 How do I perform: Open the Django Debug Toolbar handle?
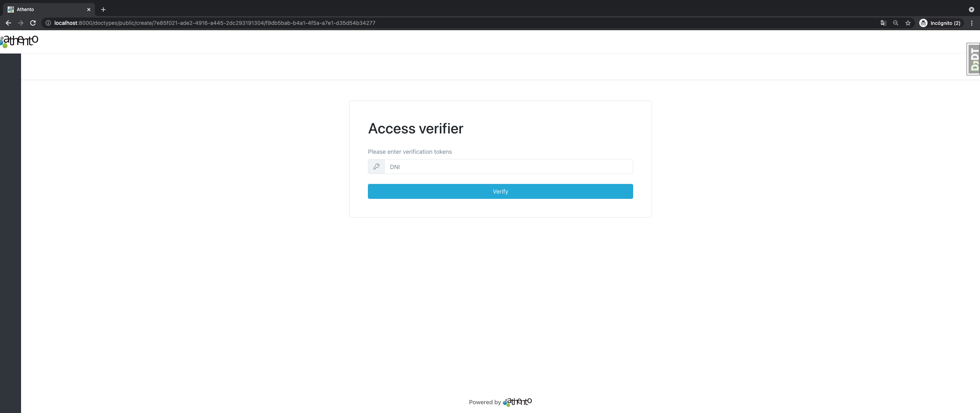click(974, 59)
